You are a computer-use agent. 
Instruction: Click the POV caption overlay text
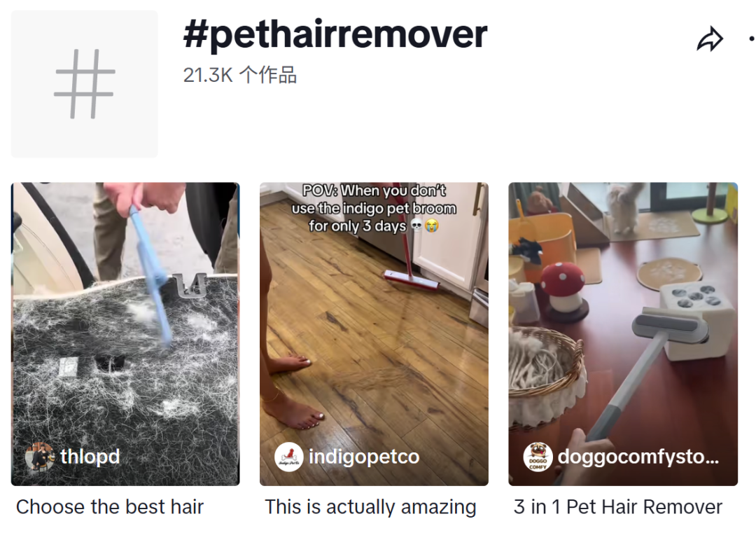pyautogui.click(x=374, y=209)
